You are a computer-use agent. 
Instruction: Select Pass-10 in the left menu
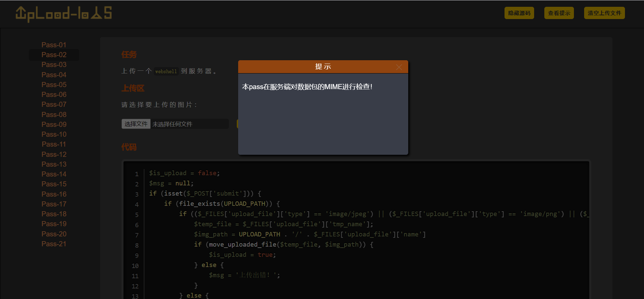click(x=54, y=134)
